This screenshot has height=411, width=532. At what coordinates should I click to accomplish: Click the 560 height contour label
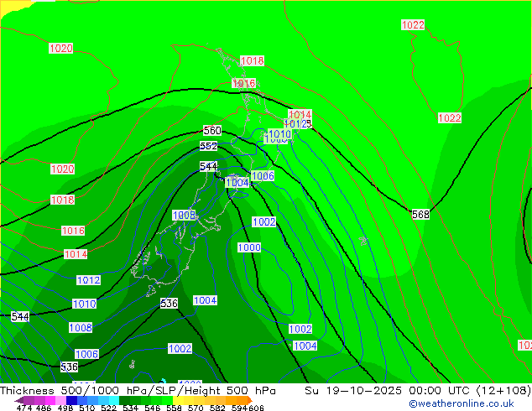[x=212, y=131]
